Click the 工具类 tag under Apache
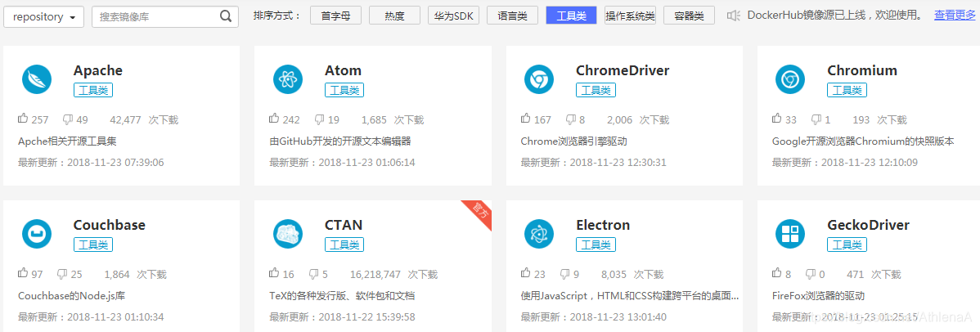980x332 pixels. tap(93, 90)
